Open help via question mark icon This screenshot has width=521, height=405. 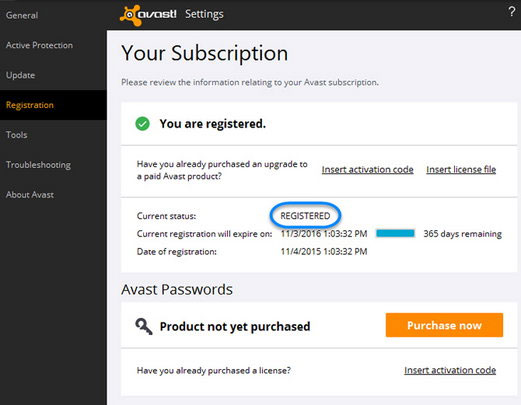point(512,12)
